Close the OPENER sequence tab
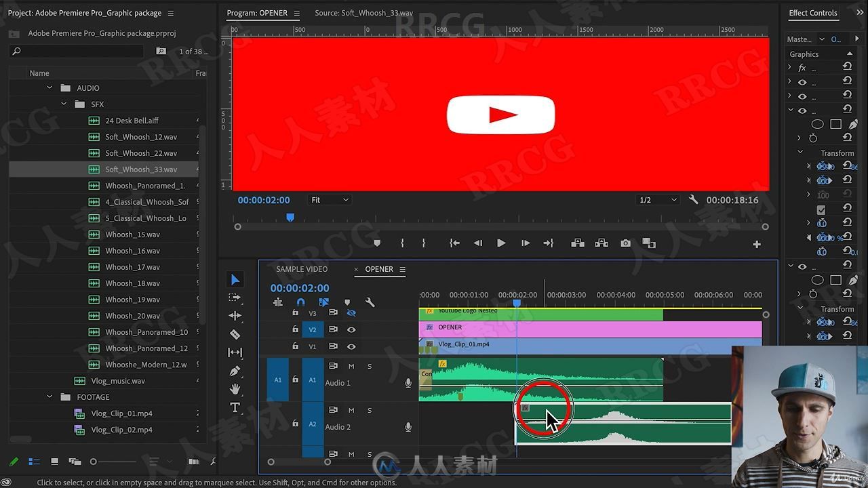868x488 pixels. pyautogui.click(x=356, y=269)
